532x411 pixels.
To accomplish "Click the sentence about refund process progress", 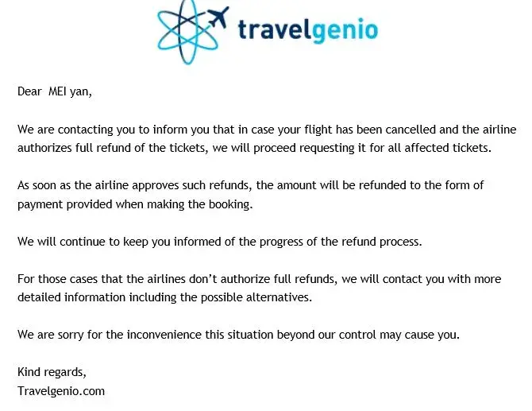I will 219,242.
